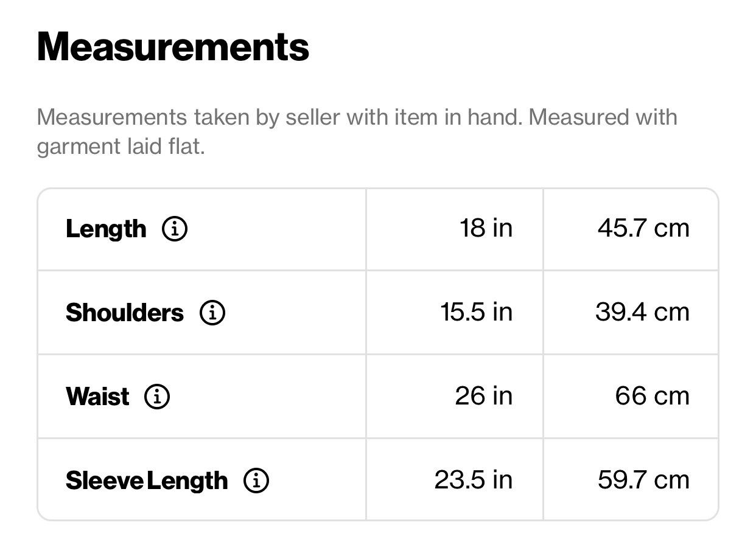Click the seller measurement description text
Image resolution: width=756 pixels, height=559 pixels.
coord(357,131)
